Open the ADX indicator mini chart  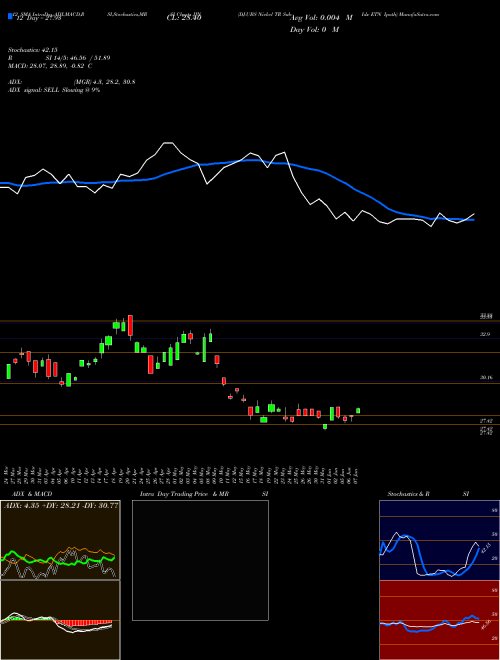click(x=60, y=540)
